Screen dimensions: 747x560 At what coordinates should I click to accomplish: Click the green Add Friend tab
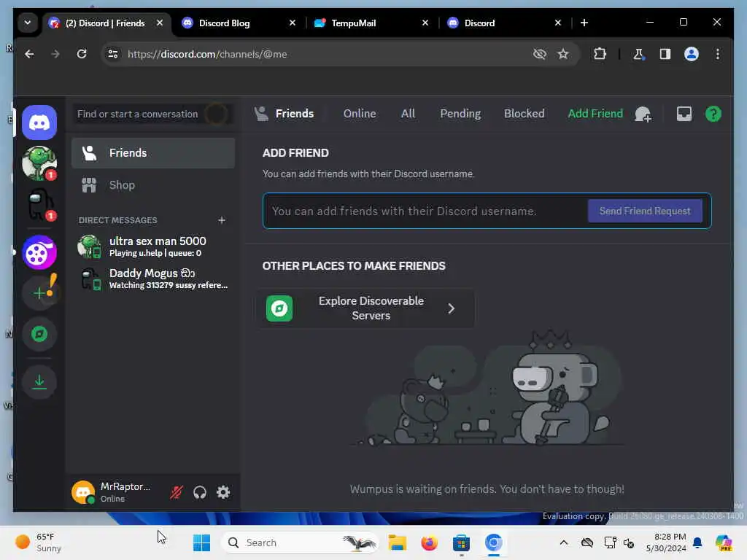(595, 113)
